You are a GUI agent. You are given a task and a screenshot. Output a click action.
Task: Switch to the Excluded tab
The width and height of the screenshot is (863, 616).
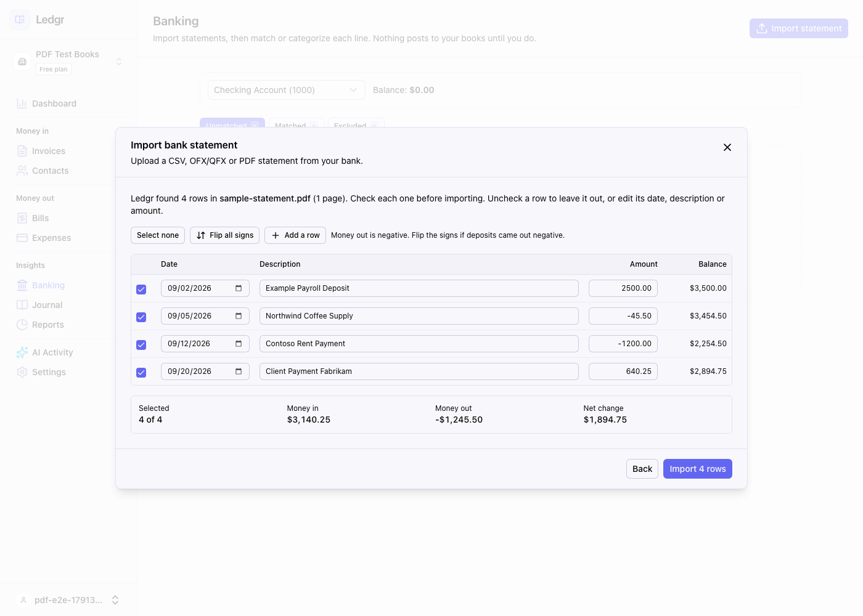pyautogui.click(x=356, y=123)
